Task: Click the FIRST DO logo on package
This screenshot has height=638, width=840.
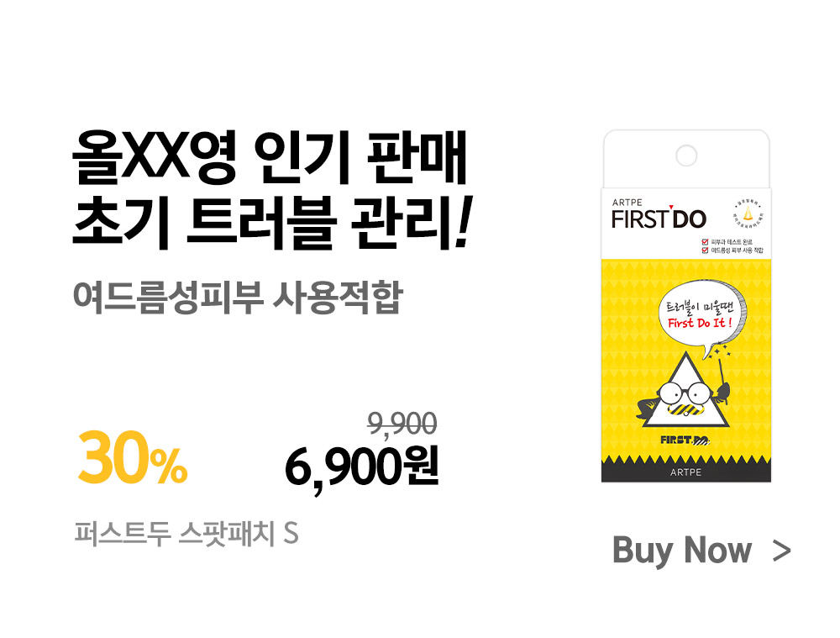Action: click(x=659, y=219)
